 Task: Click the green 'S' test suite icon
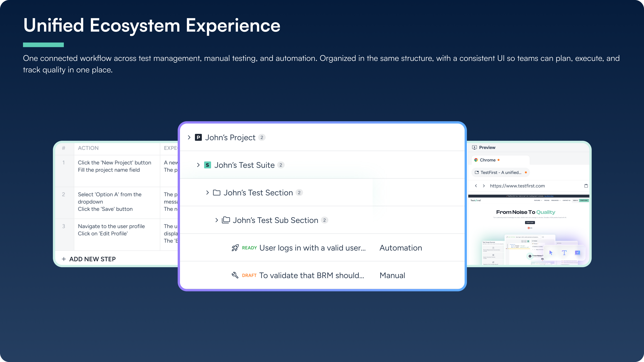pyautogui.click(x=207, y=165)
